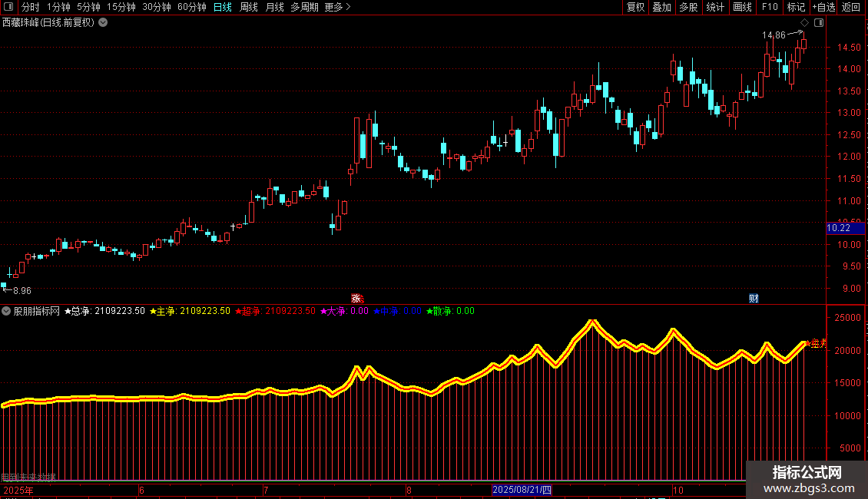Open the 多周期 multi-period view
The height and width of the screenshot is (499, 868).
coord(304,7)
